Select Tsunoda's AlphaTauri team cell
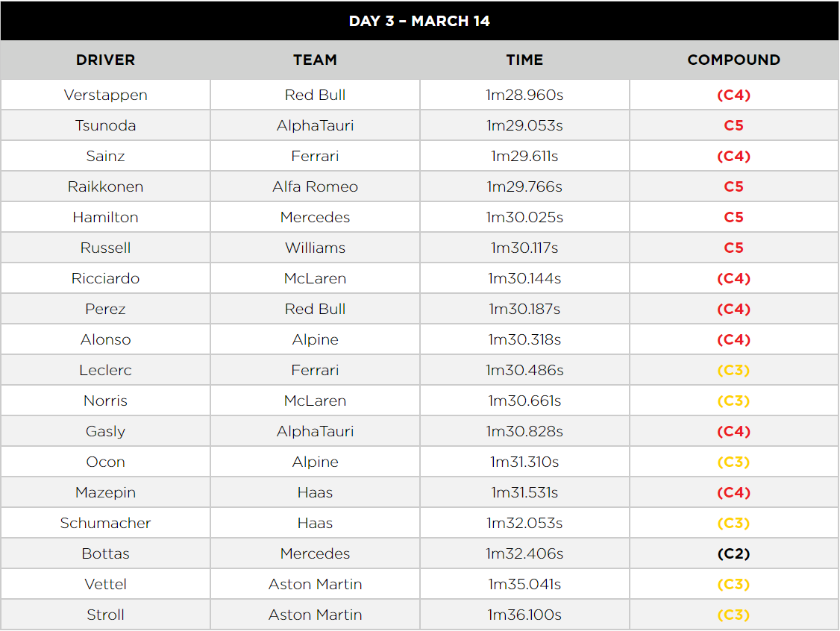Image resolution: width=840 pixels, height=631 pixels. (315, 125)
